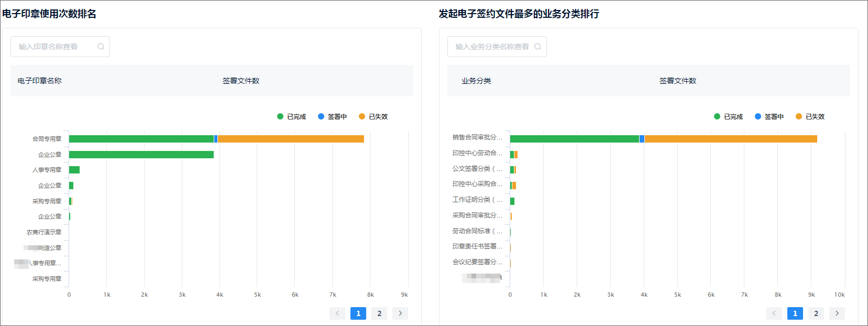Hide 已失效 series in business category chart
Image resolution: width=868 pixels, height=326 pixels.
point(810,116)
